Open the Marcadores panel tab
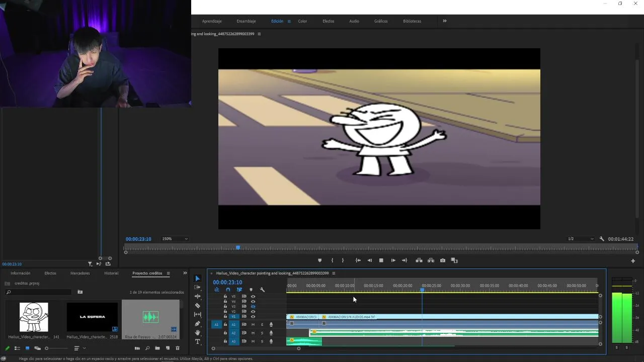This screenshot has height=362, width=644. click(80, 273)
